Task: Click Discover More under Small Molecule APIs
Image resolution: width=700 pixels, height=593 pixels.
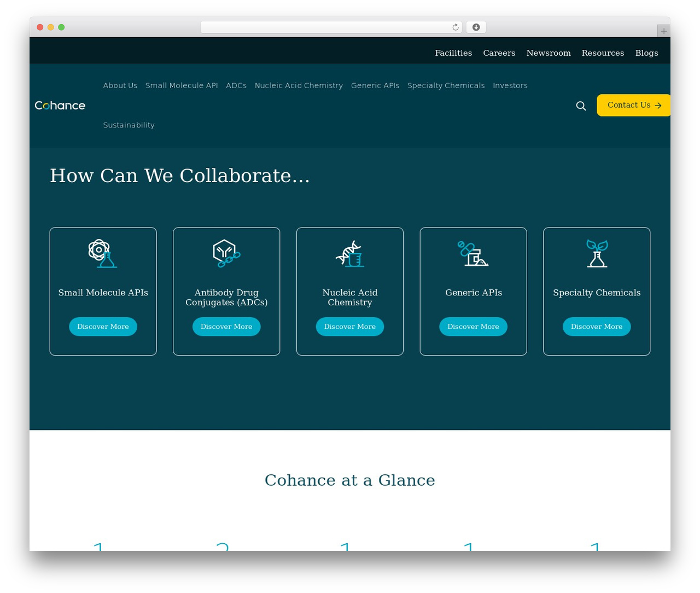Action: coord(103,327)
